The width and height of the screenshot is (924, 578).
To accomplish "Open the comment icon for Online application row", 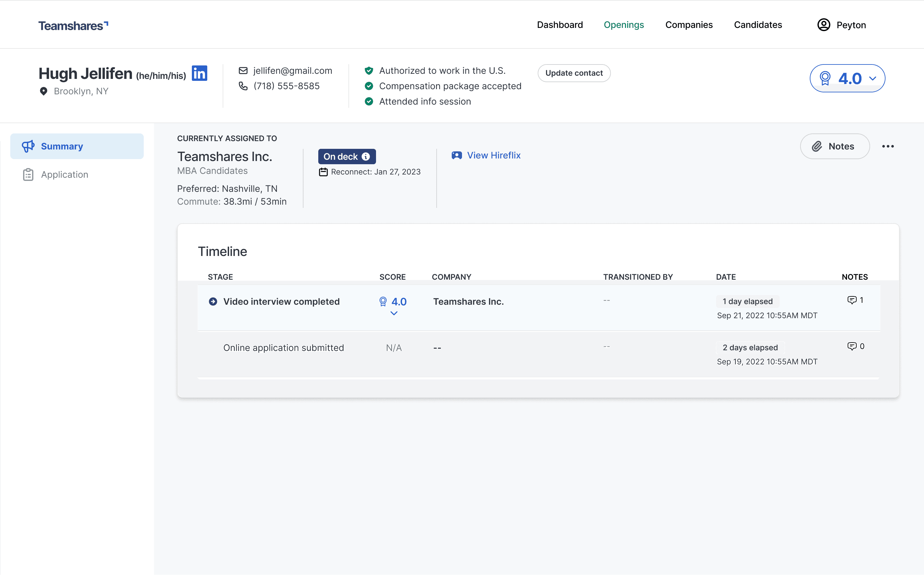I will 852,346.
